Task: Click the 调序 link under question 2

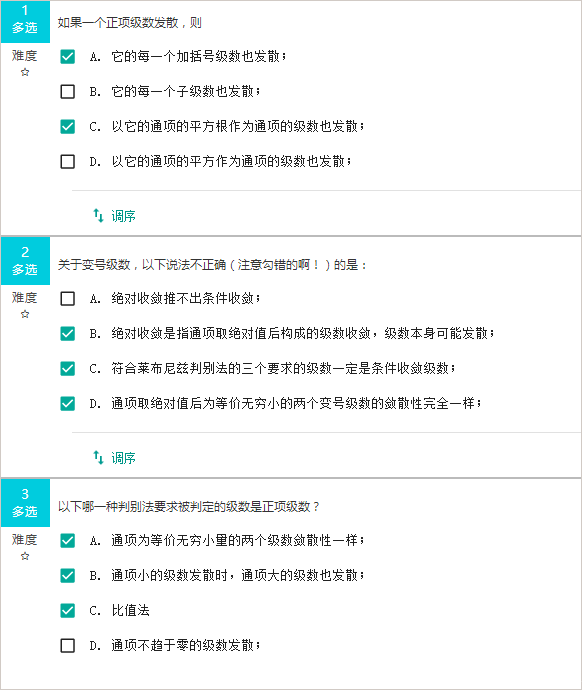Action: pos(123,458)
